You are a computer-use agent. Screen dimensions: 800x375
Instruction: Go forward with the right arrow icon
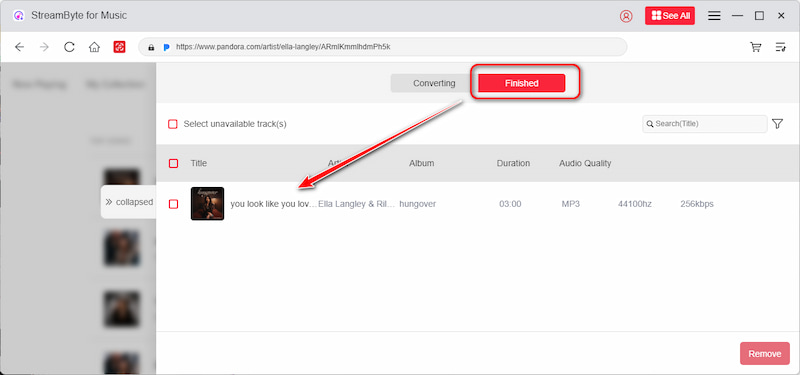point(44,47)
